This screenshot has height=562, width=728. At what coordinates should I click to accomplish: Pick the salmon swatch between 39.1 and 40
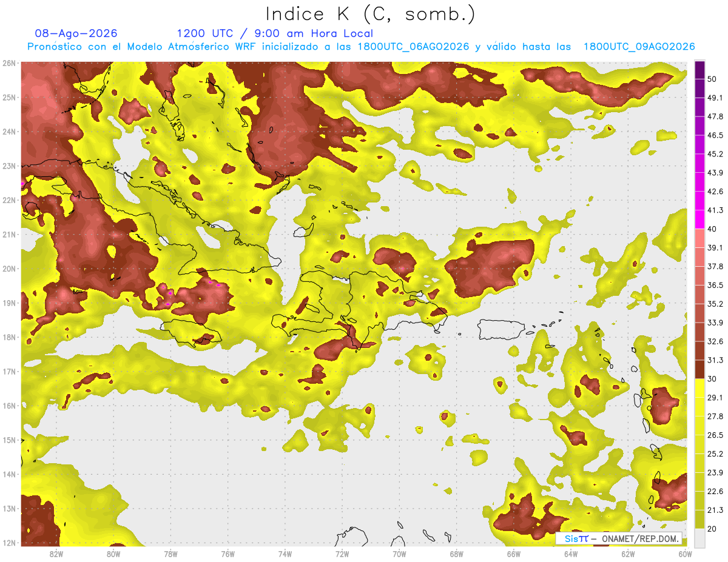(x=699, y=238)
